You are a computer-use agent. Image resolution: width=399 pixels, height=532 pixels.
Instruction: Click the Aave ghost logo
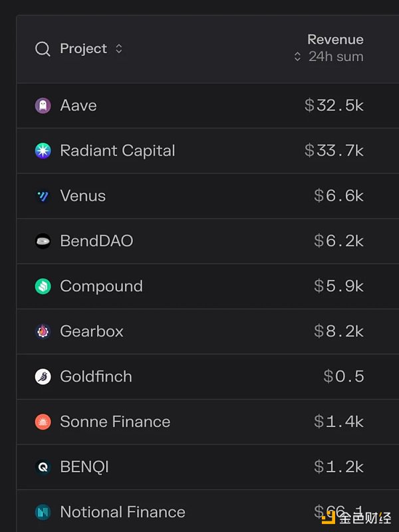point(43,106)
